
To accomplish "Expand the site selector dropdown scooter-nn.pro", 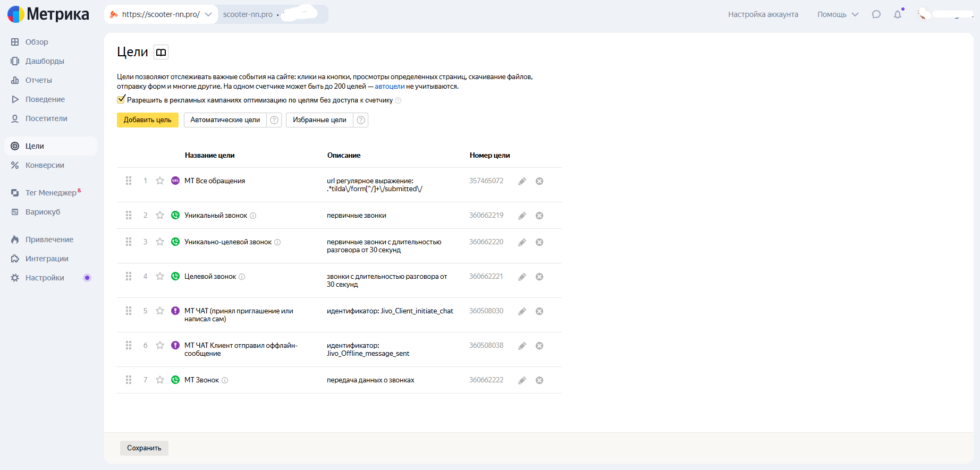I will click(162, 14).
